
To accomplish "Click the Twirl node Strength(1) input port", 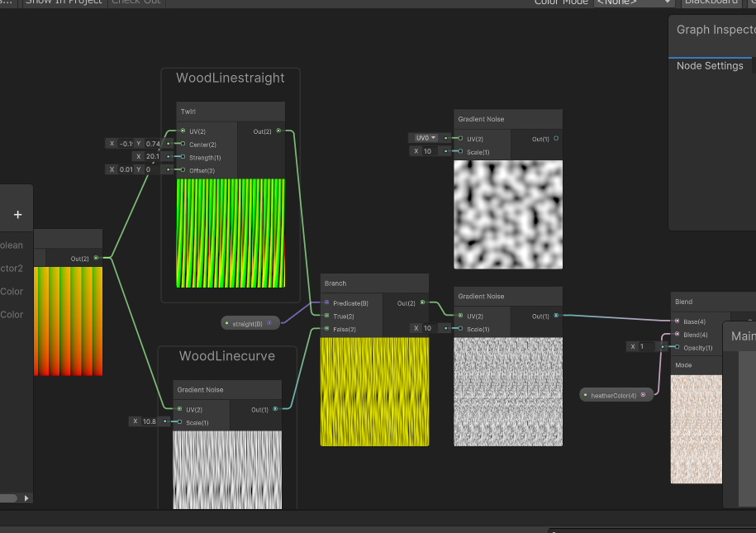I will [x=183, y=157].
